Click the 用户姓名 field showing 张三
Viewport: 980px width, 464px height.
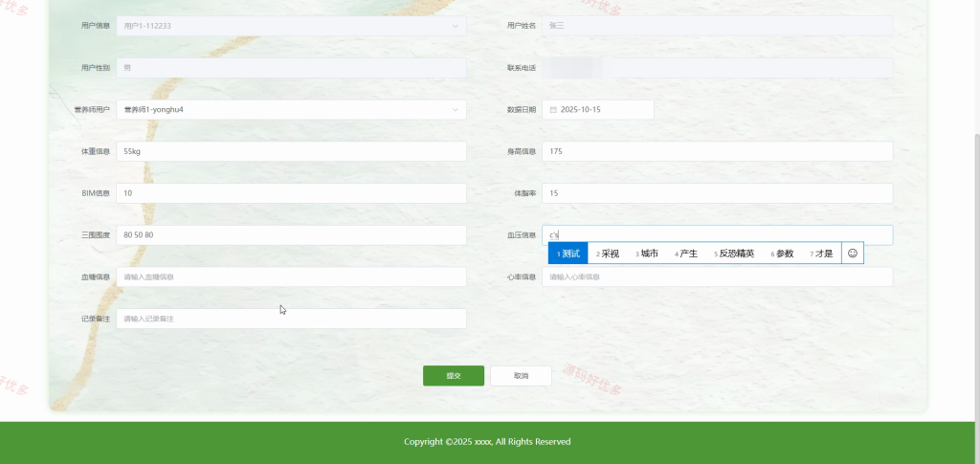718,26
